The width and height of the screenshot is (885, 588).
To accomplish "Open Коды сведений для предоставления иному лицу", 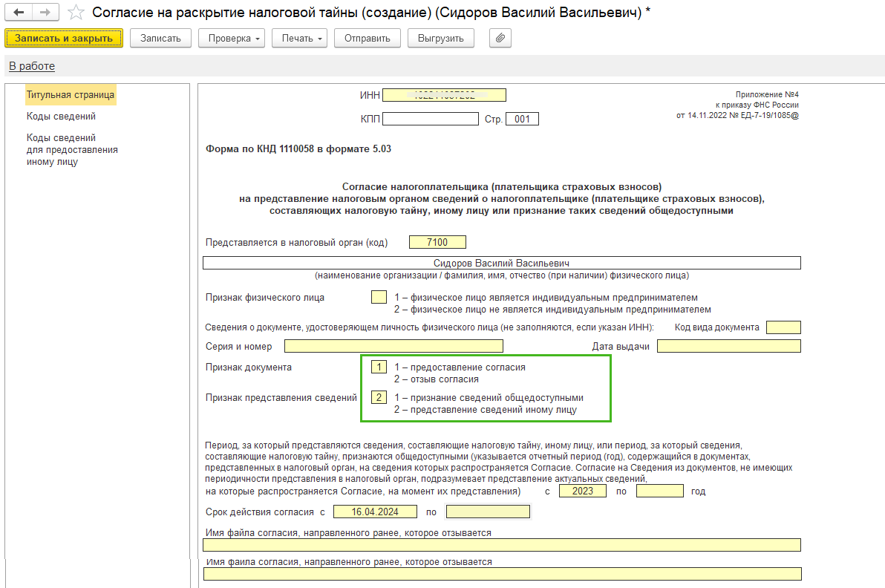I will pos(72,149).
